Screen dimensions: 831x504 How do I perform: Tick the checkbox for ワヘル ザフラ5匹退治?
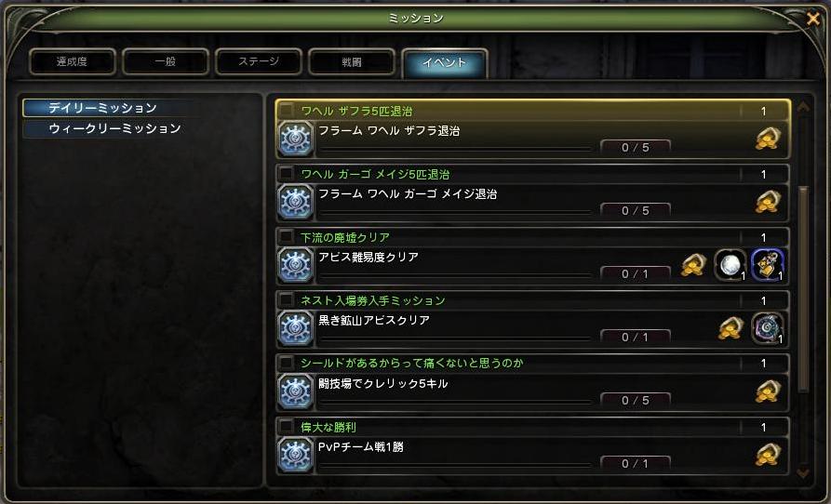click(287, 111)
